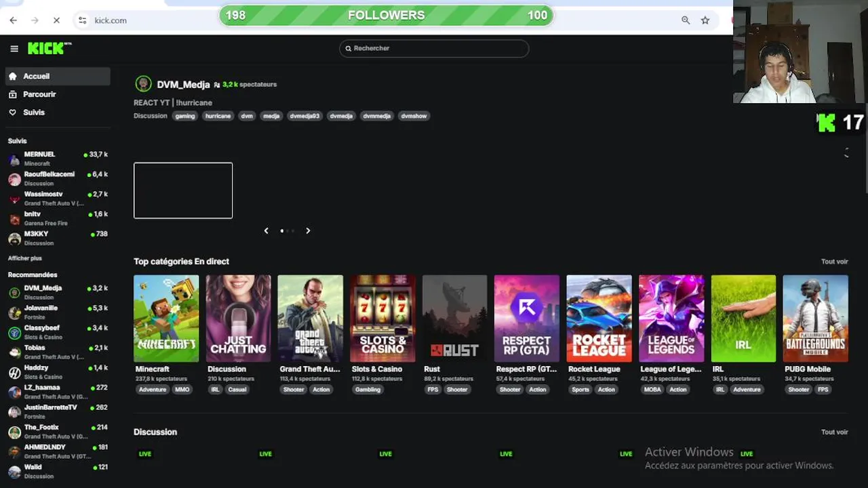The height and width of the screenshot is (488, 868).
Task: Open the IRL category card
Action: click(x=743, y=319)
